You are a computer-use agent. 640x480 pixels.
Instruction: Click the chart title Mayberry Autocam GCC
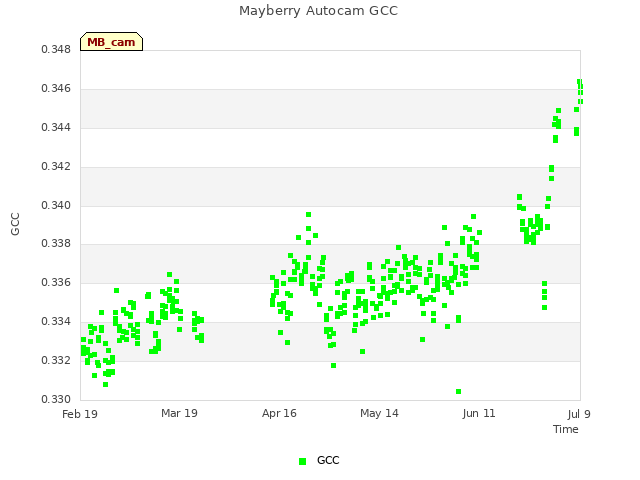(x=318, y=11)
